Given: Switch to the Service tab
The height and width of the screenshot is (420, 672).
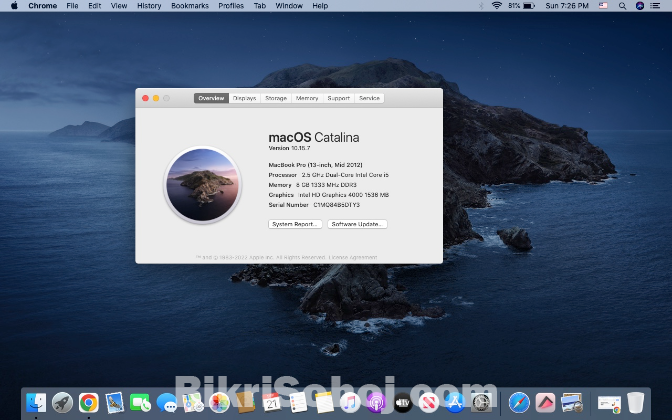Looking at the screenshot, I should coord(369,98).
